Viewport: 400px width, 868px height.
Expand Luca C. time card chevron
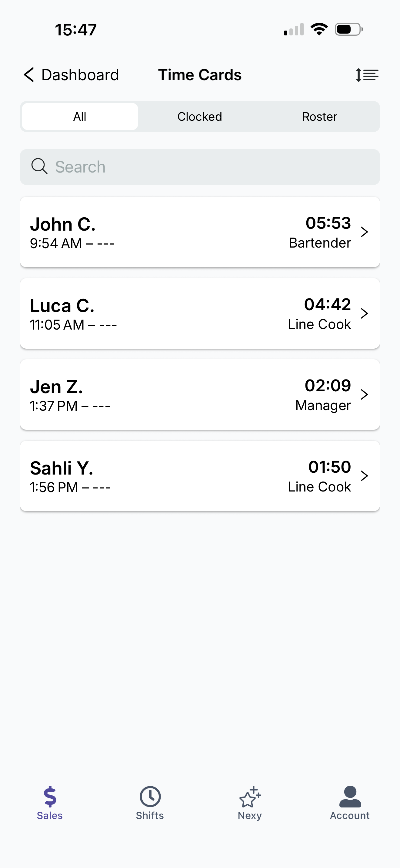tap(364, 313)
